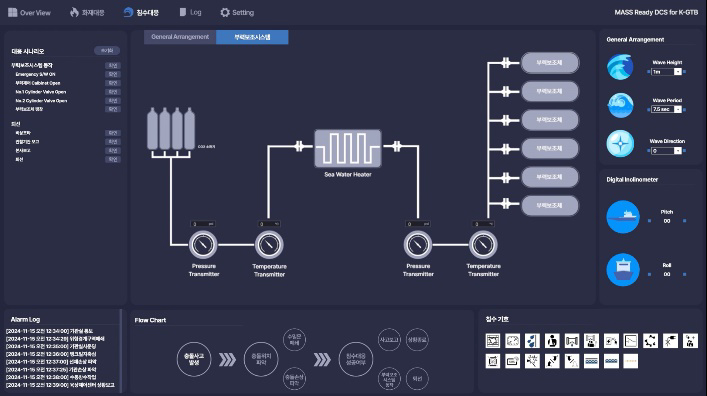Click the valve on the Sea Water Heater inlet

[299, 146]
